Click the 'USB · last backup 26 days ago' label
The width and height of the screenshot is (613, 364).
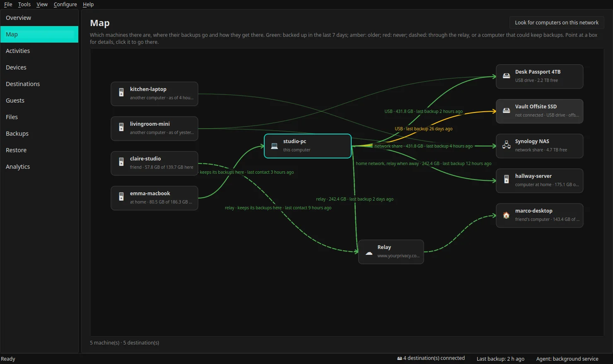coord(423,129)
